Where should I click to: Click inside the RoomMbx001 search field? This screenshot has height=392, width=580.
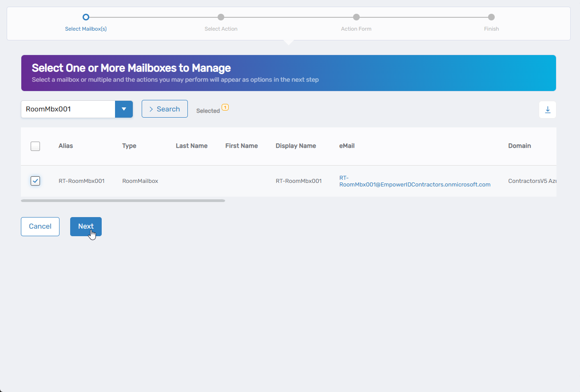point(68,109)
